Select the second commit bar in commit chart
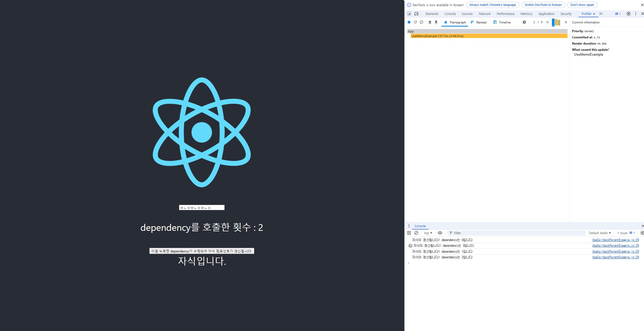This screenshot has height=331, width=644. pos(556,22)
